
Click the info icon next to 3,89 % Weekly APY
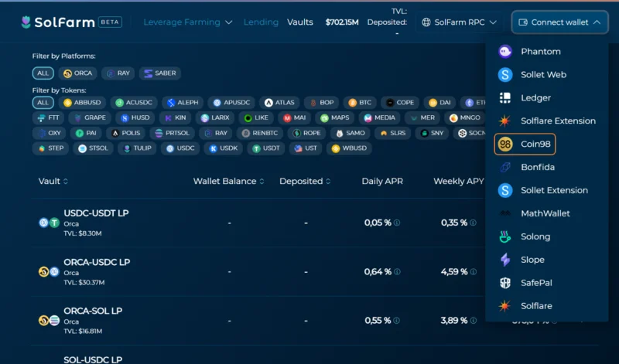(x=473, y=321)
